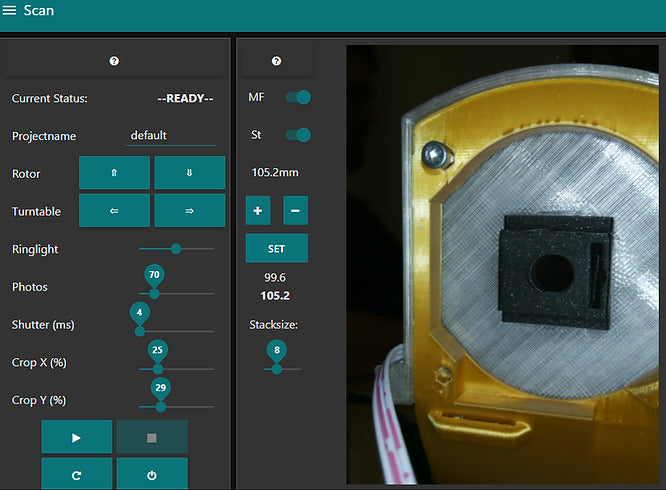666x490 pixels.
Task: Click the Stacksize slider handle
Action: [x=277, y=368]
